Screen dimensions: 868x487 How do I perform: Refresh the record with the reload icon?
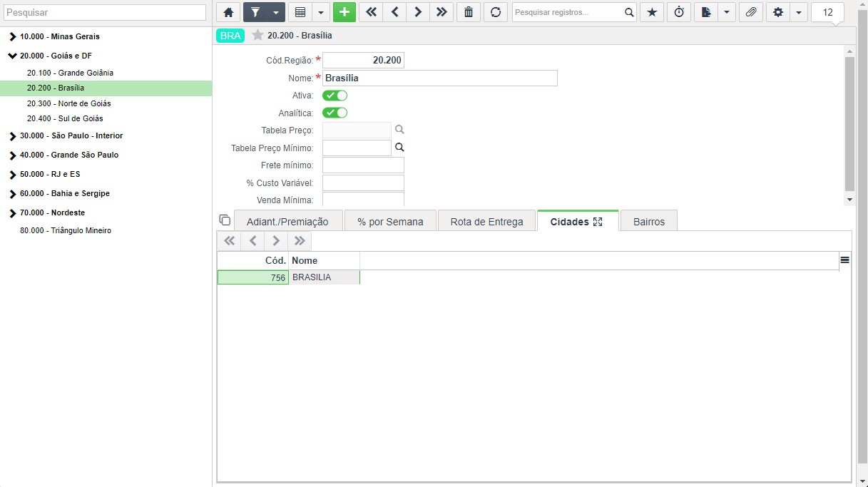pos(496,12)
